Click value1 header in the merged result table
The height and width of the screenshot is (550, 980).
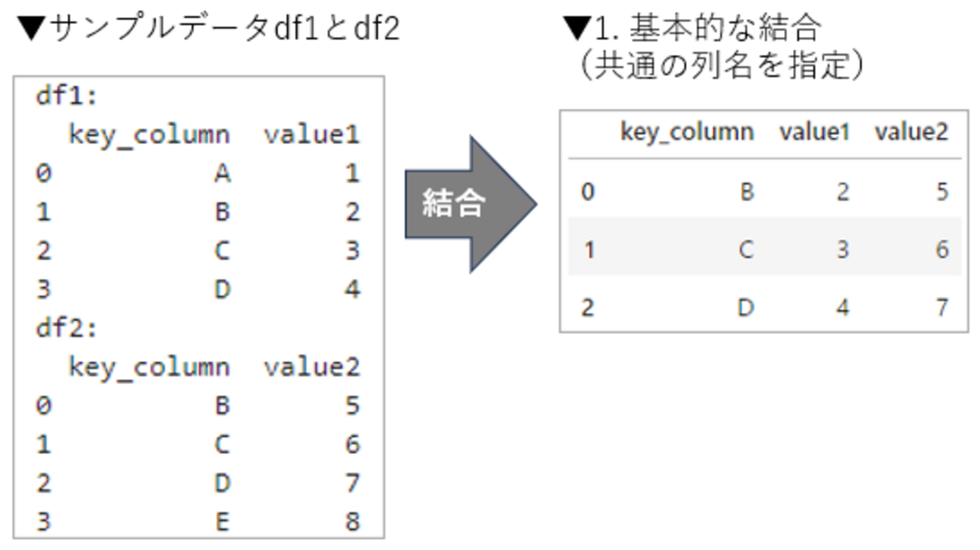pyautogui.click(x=814, y=132)
